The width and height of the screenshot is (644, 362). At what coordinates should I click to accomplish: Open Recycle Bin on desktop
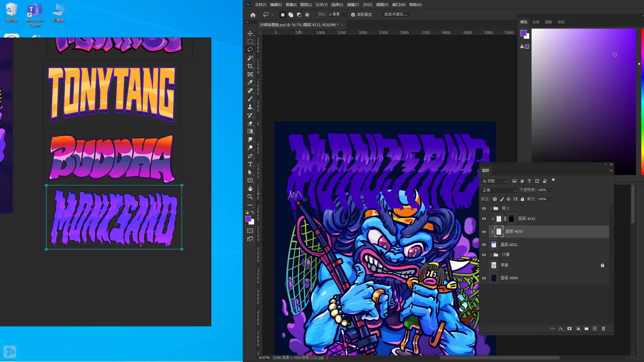[11, 13]
